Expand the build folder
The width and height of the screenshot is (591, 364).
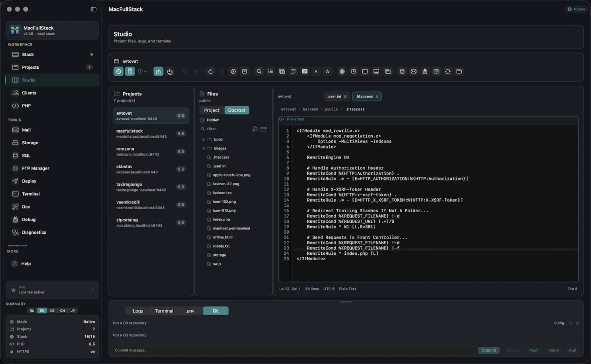click(x=203, y=140)
